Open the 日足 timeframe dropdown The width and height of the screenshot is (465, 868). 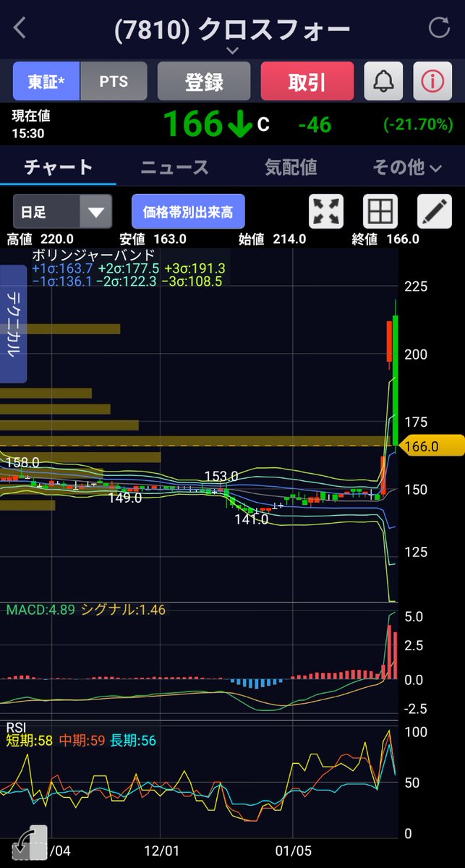click(63, 212)
